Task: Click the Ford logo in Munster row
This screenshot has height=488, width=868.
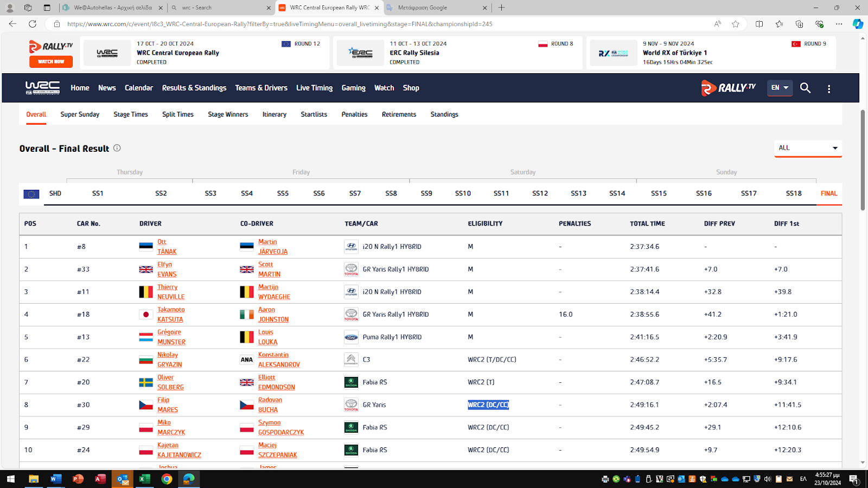Action: [351, 337]
